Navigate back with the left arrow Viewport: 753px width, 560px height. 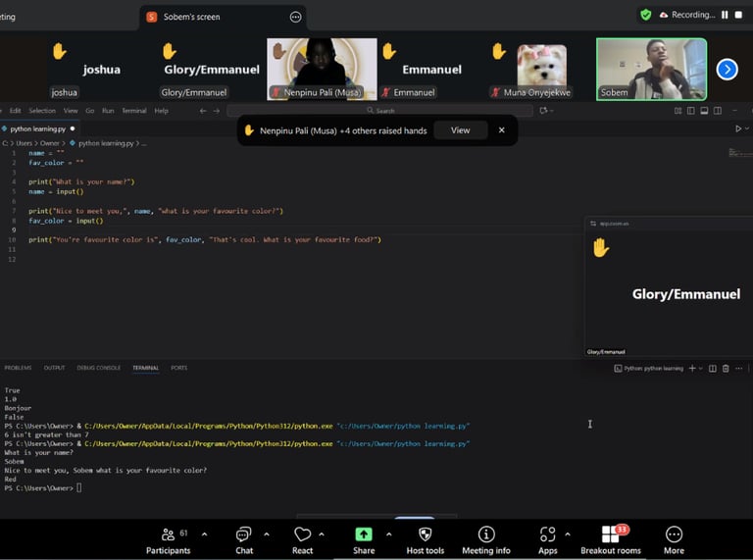point(203,111)
